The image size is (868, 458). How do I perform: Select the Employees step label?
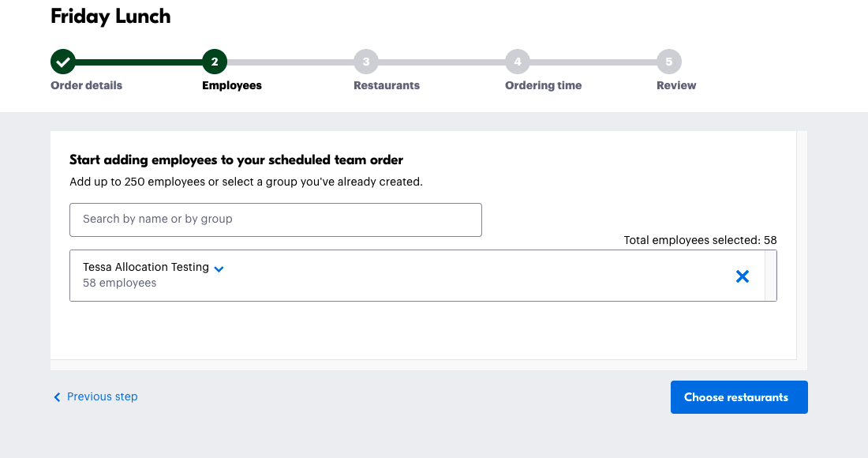click(232, 85)
